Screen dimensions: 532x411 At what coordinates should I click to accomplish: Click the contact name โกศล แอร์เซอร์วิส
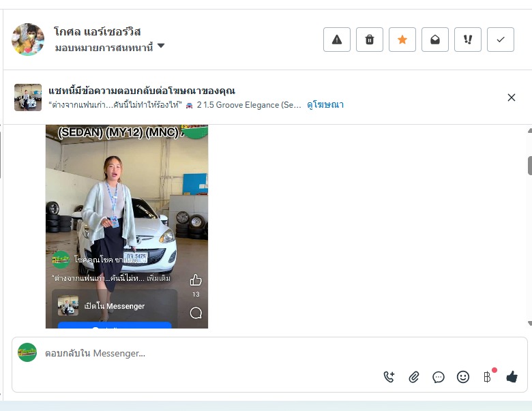(97, 31)
